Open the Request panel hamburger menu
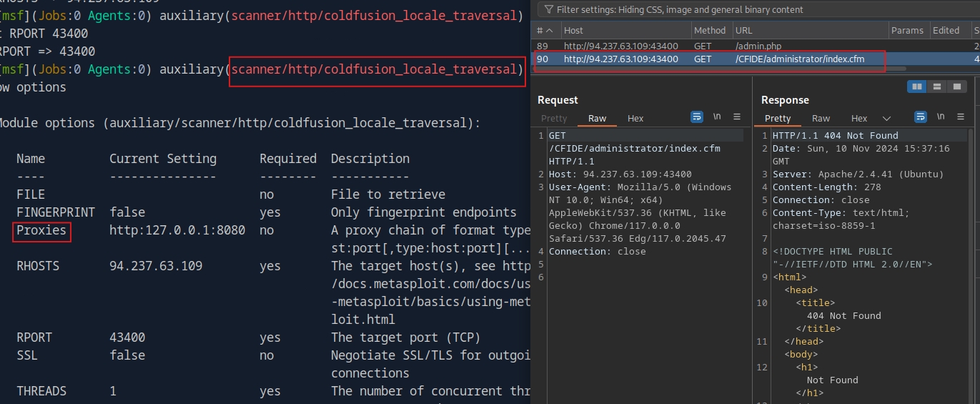The width and height of the screenshot is (980, 404). 737,117
